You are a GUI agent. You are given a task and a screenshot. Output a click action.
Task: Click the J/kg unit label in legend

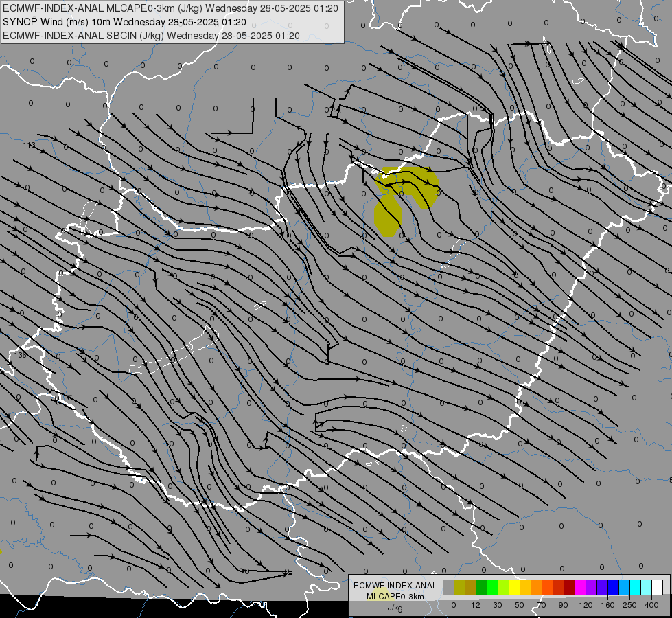(395, 608)
